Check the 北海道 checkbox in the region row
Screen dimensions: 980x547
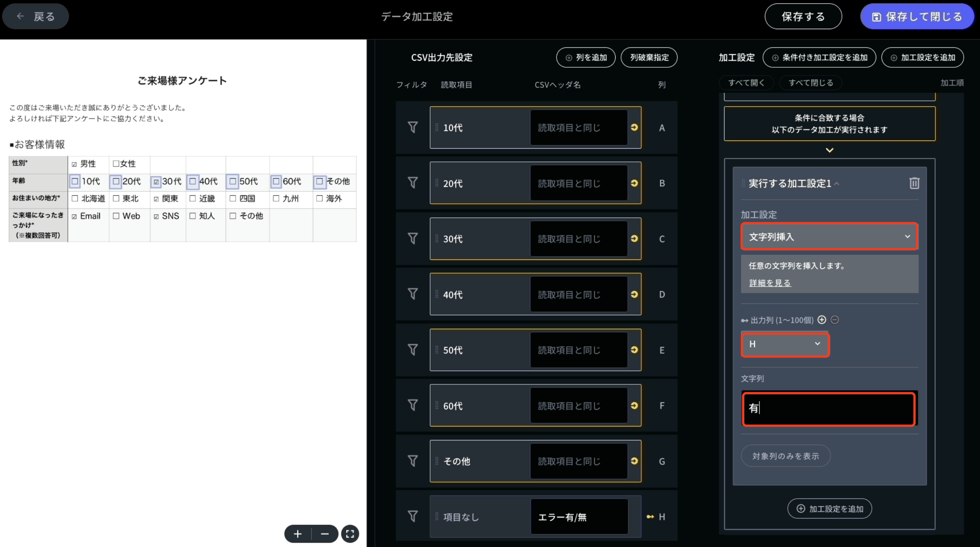pyautogui.click(x=75, y=198)
